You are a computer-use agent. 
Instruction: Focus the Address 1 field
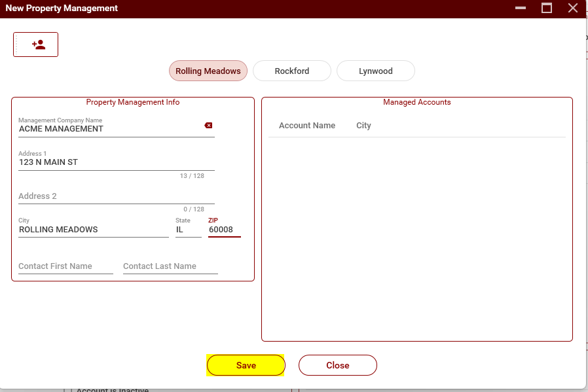(116, 162)
